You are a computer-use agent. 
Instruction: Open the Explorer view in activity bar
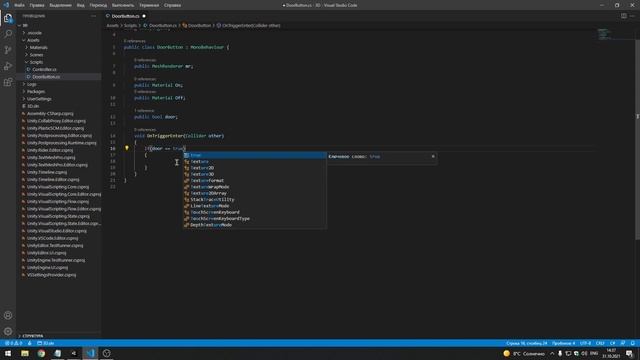(x=8, y=18)
